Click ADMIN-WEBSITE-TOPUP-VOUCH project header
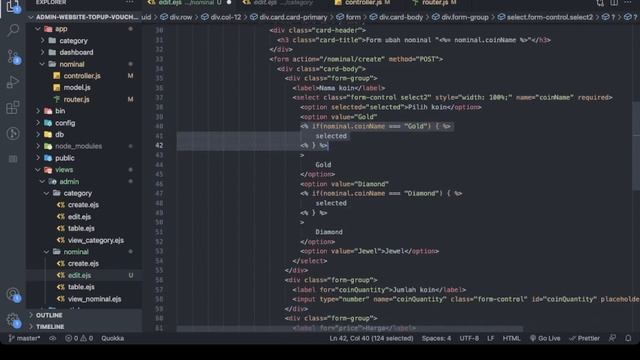Viewport: 640px width, 360px height. [87, 17]
